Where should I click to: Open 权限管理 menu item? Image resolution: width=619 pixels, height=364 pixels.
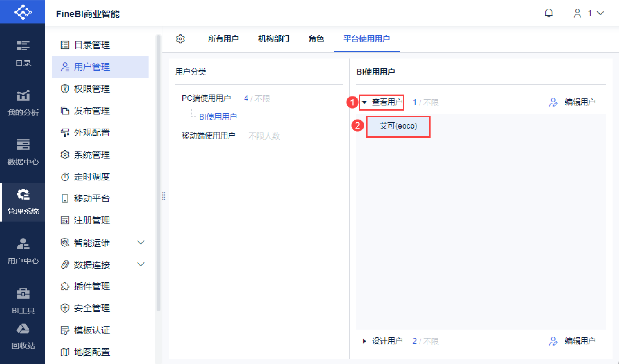point(92,89)
